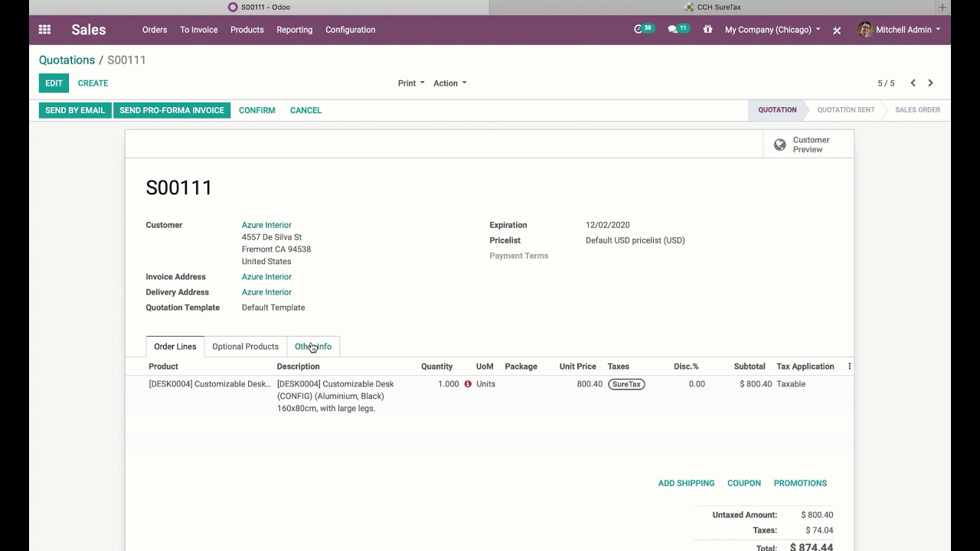980x551 pixels.
Task: Open the apps grid menu icon
Action: (x=44, y=30)
